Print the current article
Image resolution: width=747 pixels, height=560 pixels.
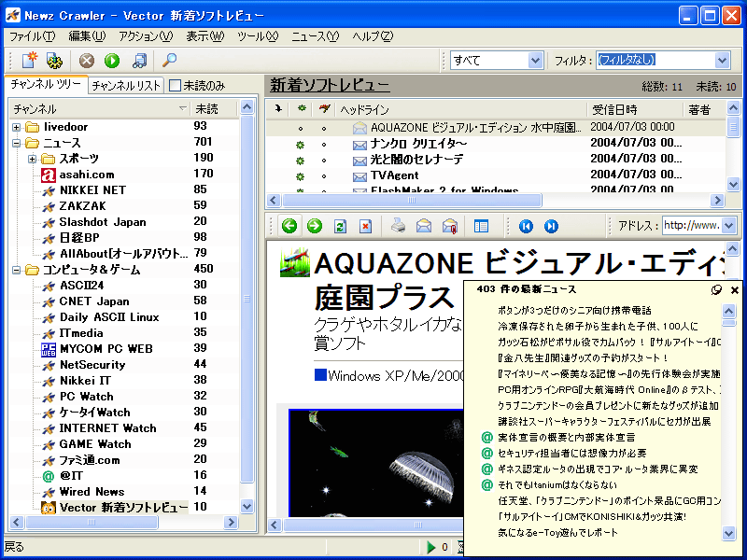[398, 226]
